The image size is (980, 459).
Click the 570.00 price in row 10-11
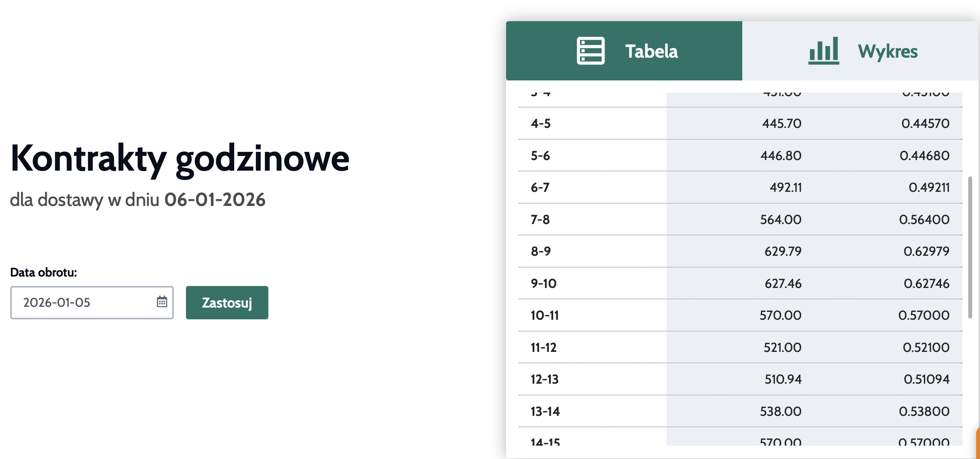780,315
